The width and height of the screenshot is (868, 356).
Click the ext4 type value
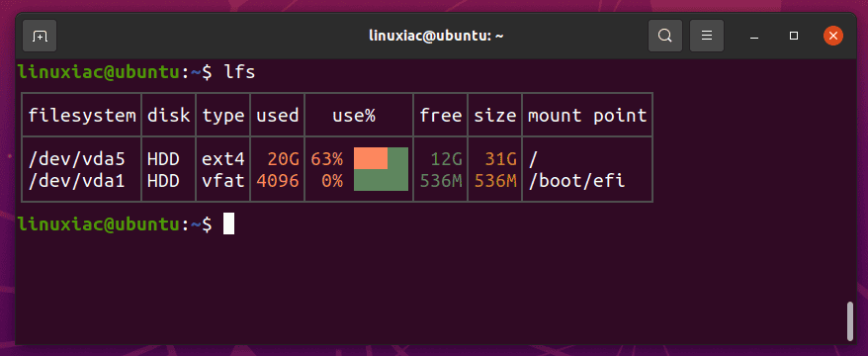[223, 159]
